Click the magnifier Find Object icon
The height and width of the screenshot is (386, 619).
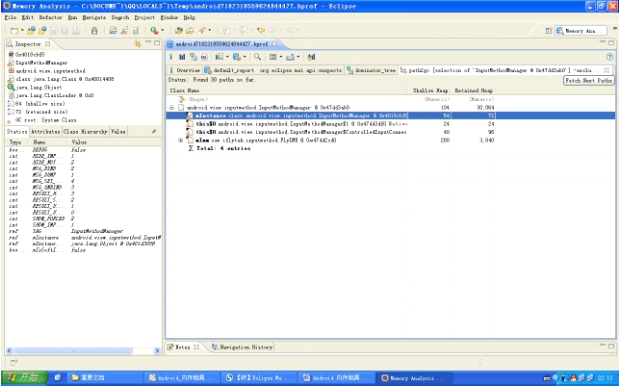(257, 57)
